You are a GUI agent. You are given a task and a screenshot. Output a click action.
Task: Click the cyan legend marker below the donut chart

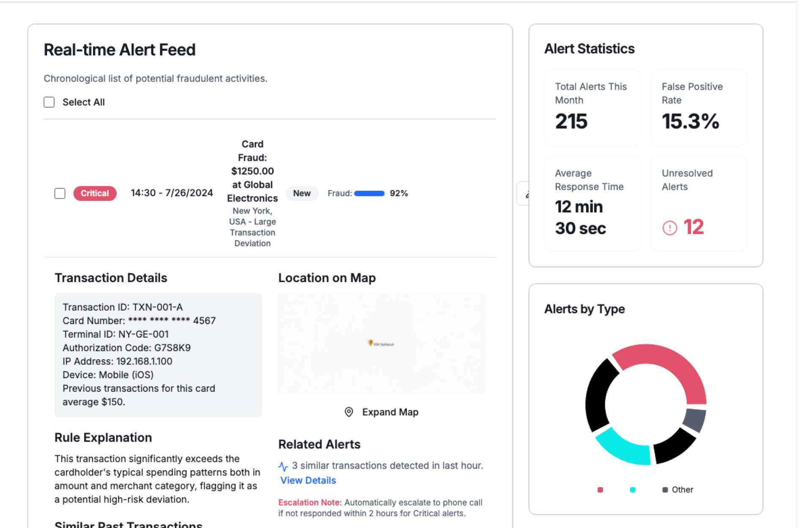click(x=633, y=489)
